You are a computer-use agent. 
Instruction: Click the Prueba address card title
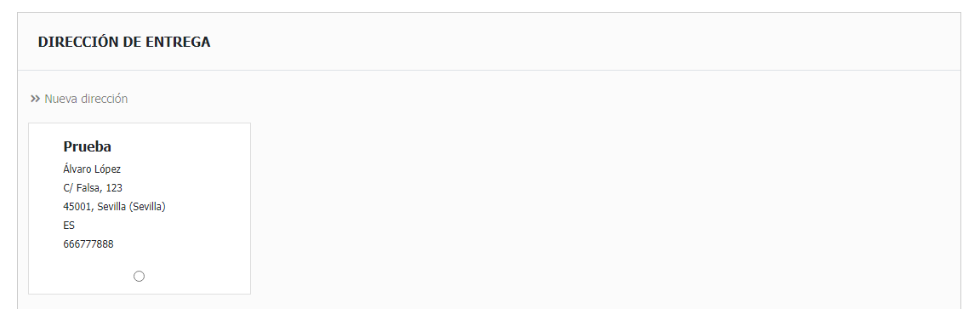click(87, 147)
